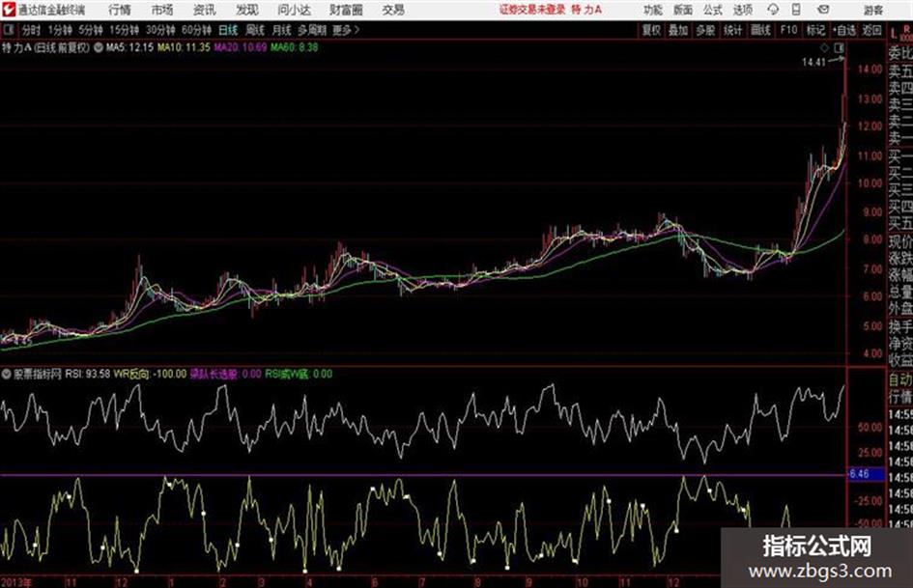Click the 标记 mark button
913x588 pixels.
tap(815, 30)
